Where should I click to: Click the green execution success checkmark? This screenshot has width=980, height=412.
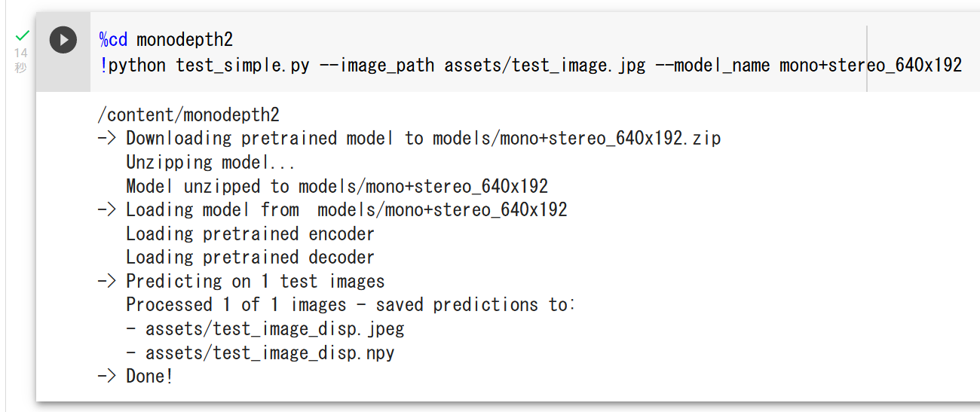23,35
